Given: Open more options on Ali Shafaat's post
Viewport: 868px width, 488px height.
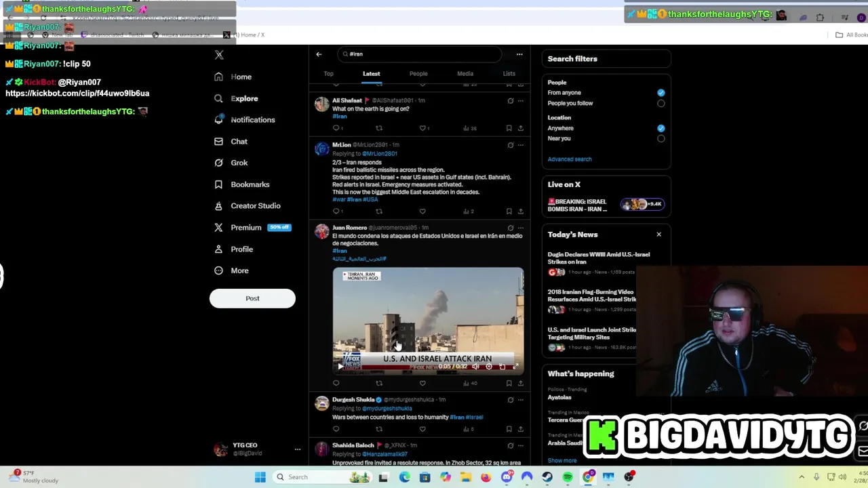Looking at the screenshot, I should 521,101.
